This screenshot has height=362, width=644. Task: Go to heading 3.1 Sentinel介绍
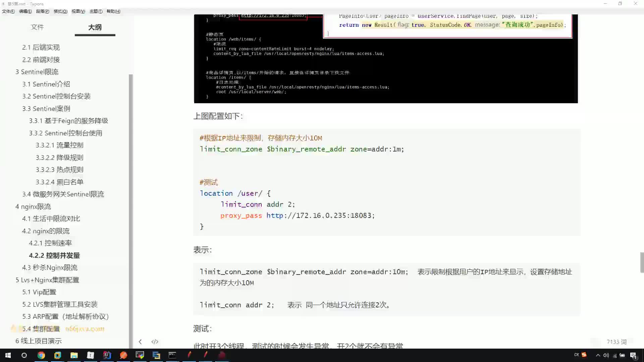tap(46, 84)
